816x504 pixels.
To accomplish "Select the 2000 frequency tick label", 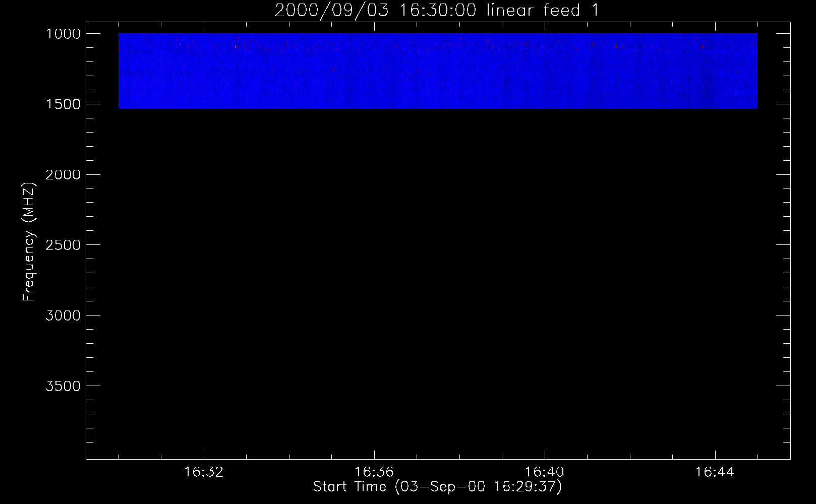I will pyautogui.click(x=63, y=175).
